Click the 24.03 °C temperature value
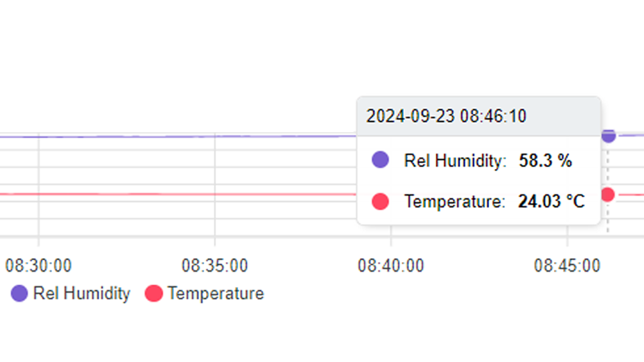 pos(551,202)
